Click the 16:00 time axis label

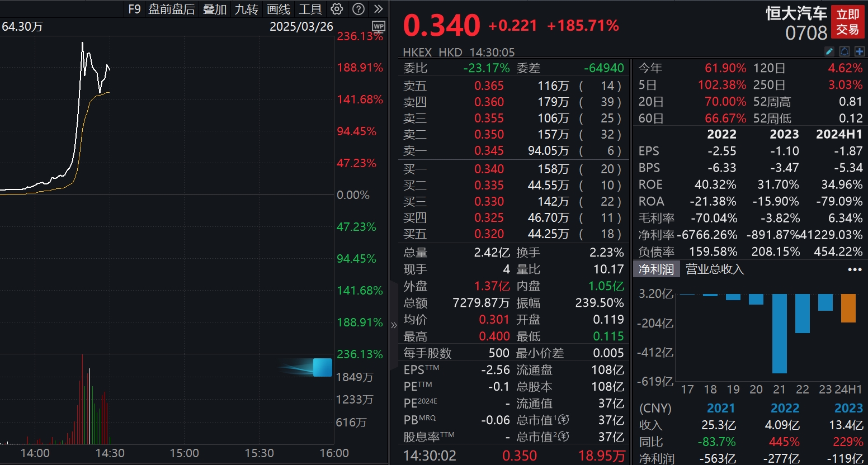pyautogui.click(x=334, y=453)
